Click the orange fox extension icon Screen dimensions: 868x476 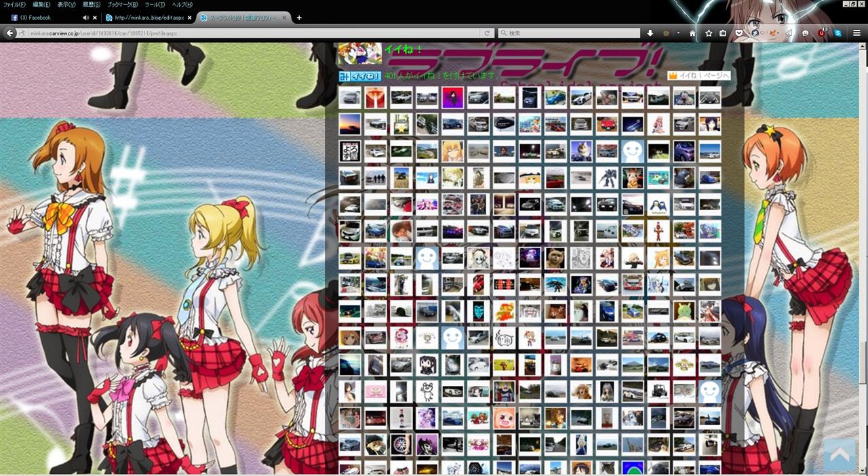(772, 33)
